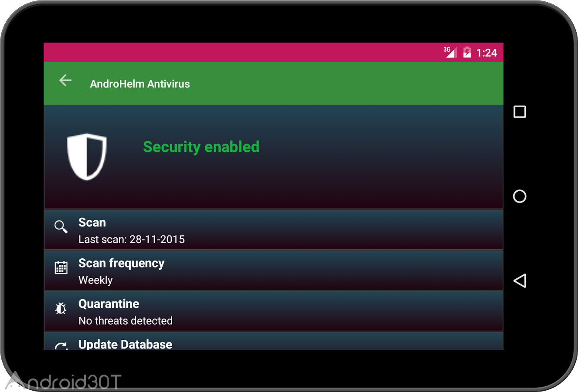578x392 pixels.
Task: Click the 'Weekly' frequency value
Action: coord(95,280)
